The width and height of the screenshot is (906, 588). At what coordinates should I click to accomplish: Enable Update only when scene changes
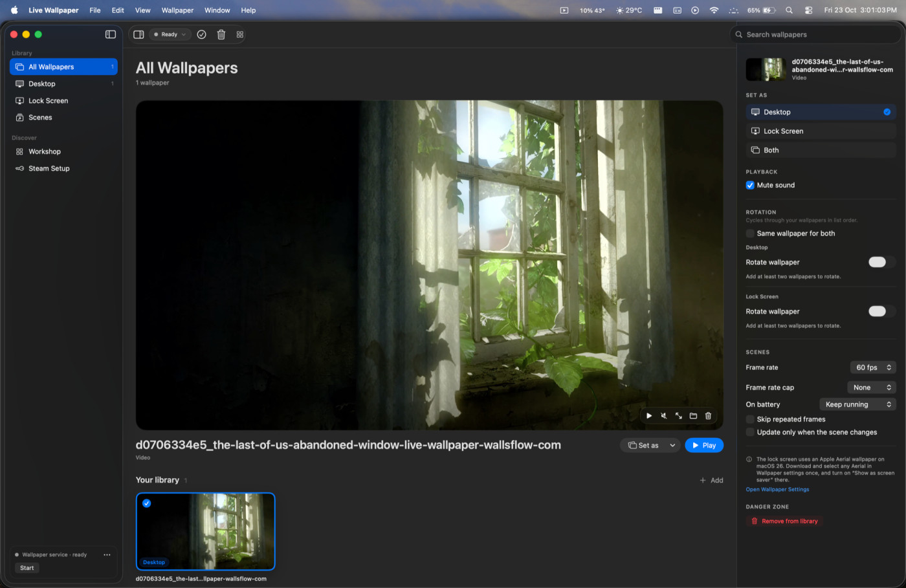coord(750,432)
